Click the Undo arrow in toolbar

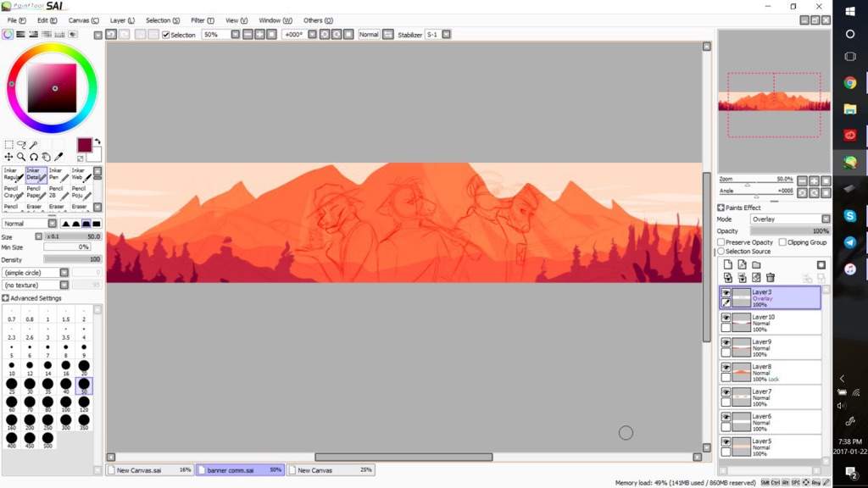111,35
